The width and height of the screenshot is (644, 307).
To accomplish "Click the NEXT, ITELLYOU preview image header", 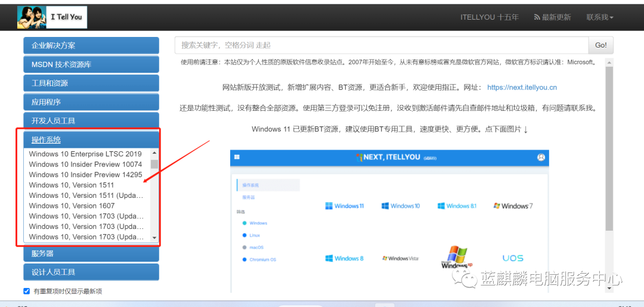I will tap(389, 157).
